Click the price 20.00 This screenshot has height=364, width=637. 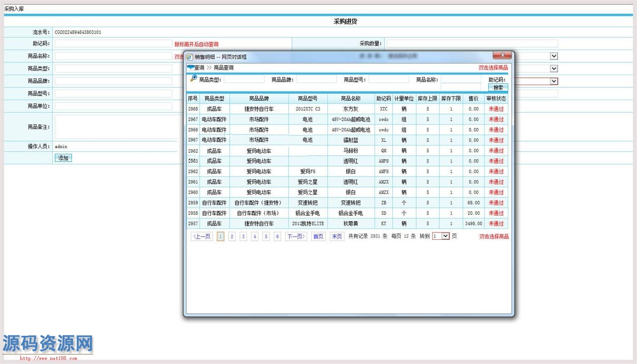click(x=474, y=213)
